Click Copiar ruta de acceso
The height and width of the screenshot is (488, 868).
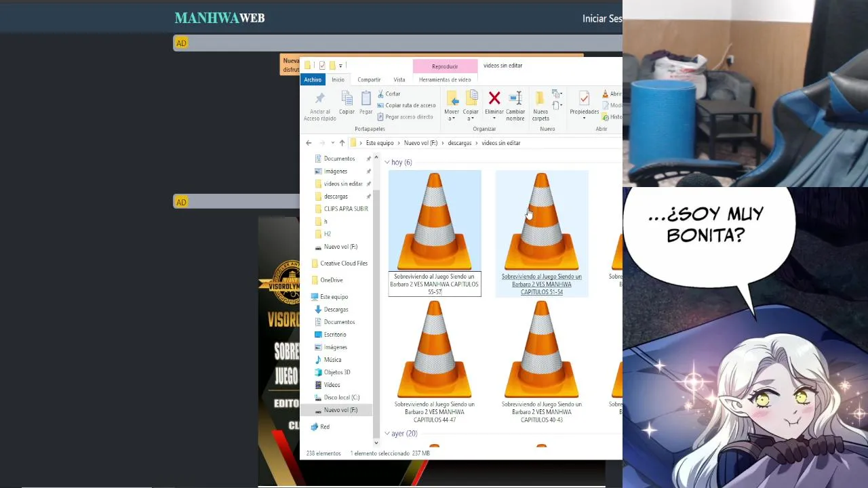[x=406, y=105]
